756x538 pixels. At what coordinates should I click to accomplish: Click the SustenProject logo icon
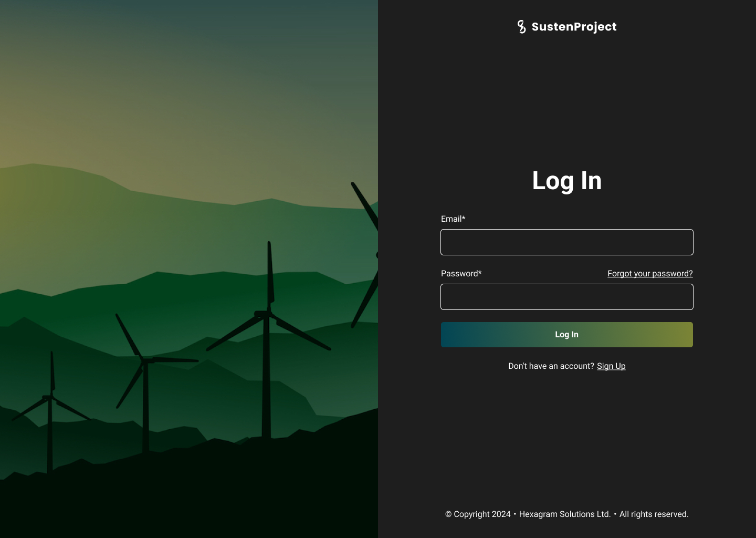[521, 27]
